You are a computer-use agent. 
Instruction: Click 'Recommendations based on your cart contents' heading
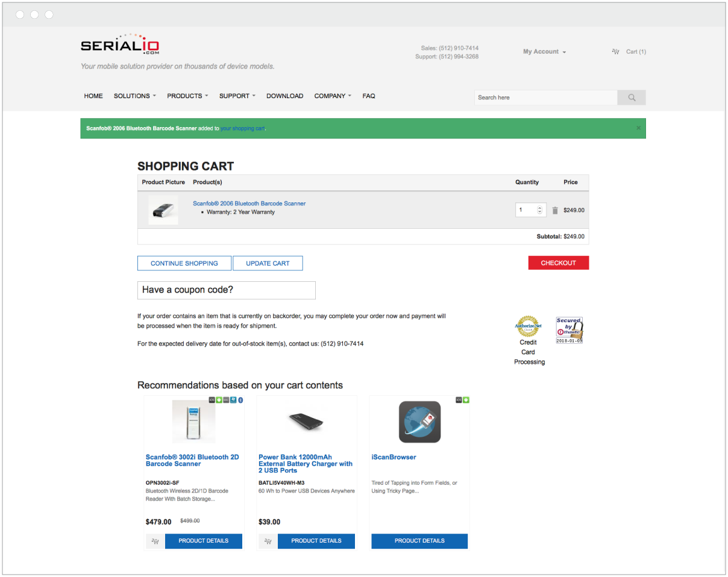(x=240, y=385)
